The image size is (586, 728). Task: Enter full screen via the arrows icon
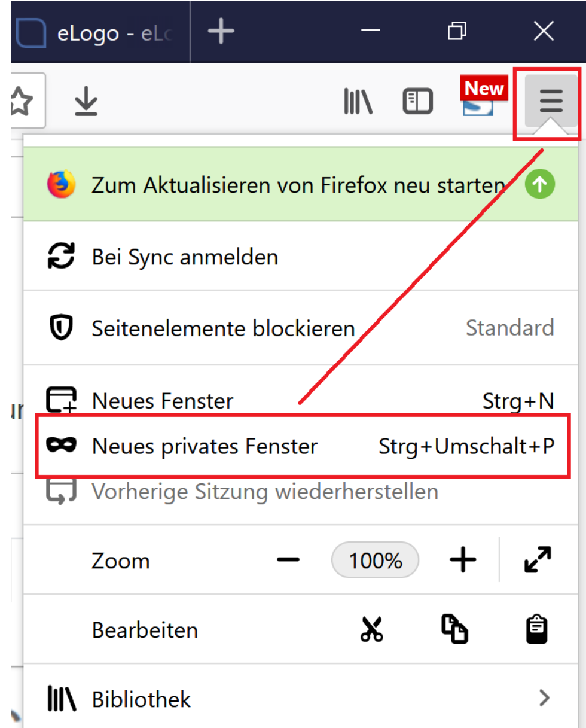[x=537, y=560]
